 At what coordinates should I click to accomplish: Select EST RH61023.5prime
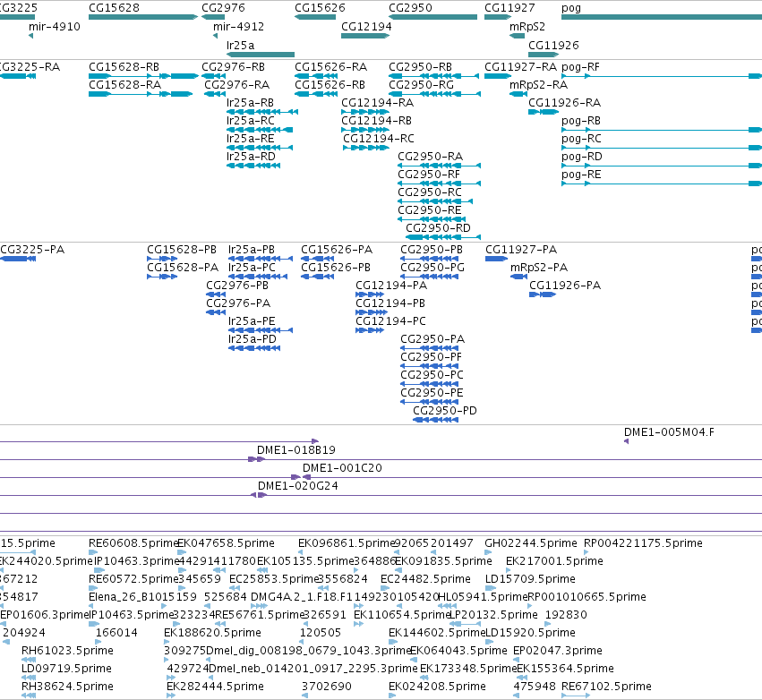(67, 651)
